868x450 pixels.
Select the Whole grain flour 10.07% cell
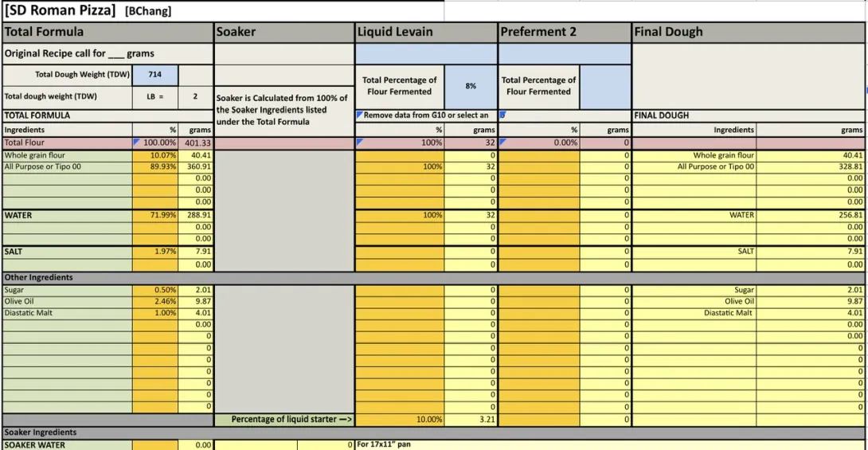point(155,155)
